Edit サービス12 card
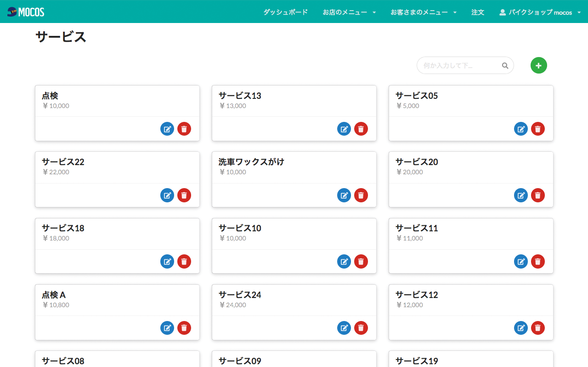Screen dimensions: 588x367 [x=521, y=328]
